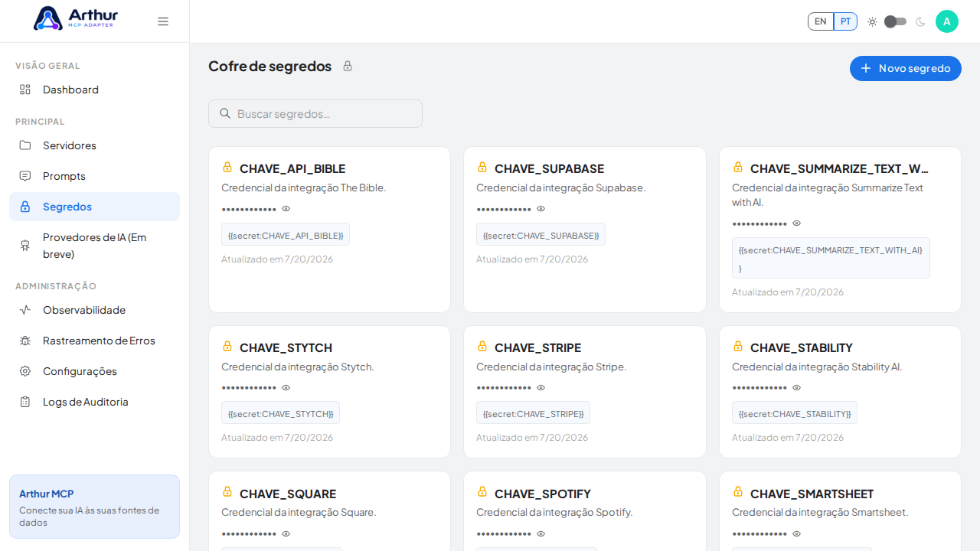Open Observabilidade page
The image size is (980, 551).
point(94,310)
